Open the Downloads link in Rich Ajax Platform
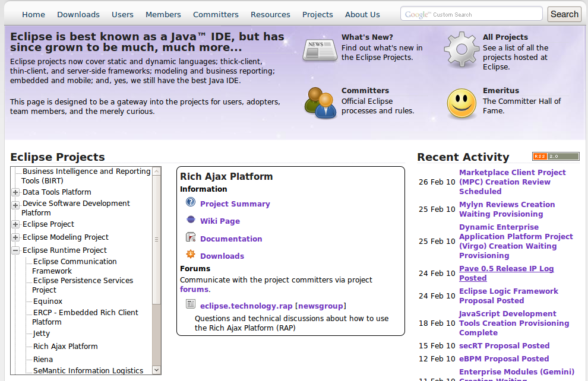Image resolution: width=588 pixels, height=381 pixels. point(222,256)
